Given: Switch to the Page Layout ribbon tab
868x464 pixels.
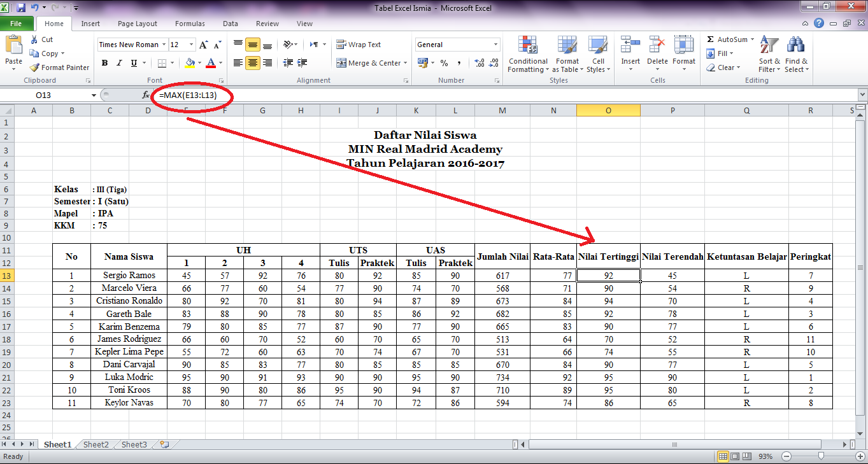Looking at the screenshot, I should (x=138, y=24).
